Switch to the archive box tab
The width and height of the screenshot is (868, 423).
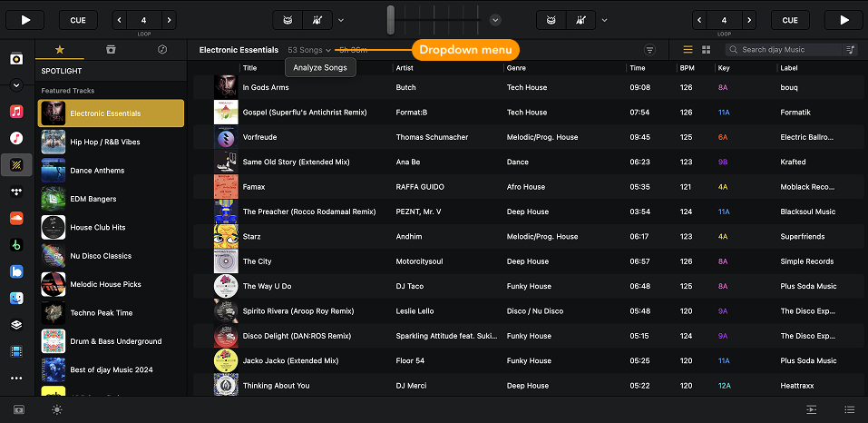pyautogui.click(x=111, y=49)
